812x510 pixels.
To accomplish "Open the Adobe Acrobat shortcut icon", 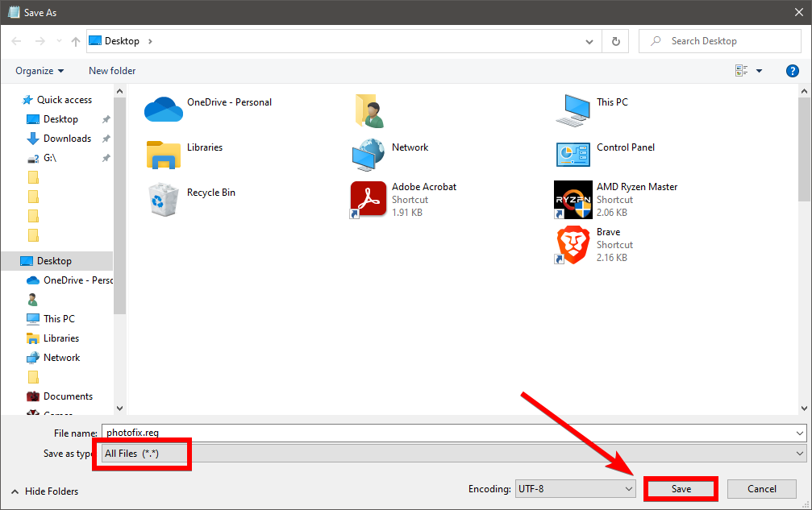I will pos(369,199).
